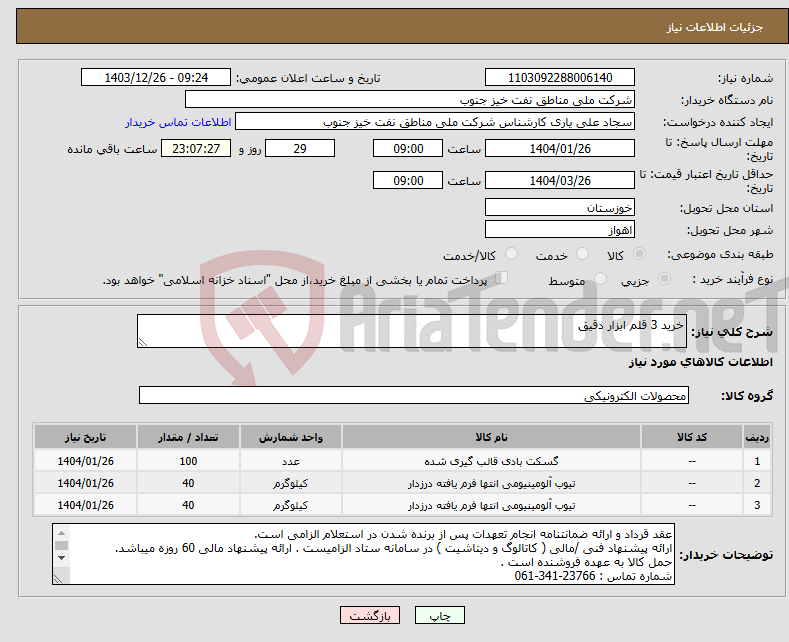Click the row 3 unit cell کیلوگرم

291,505
